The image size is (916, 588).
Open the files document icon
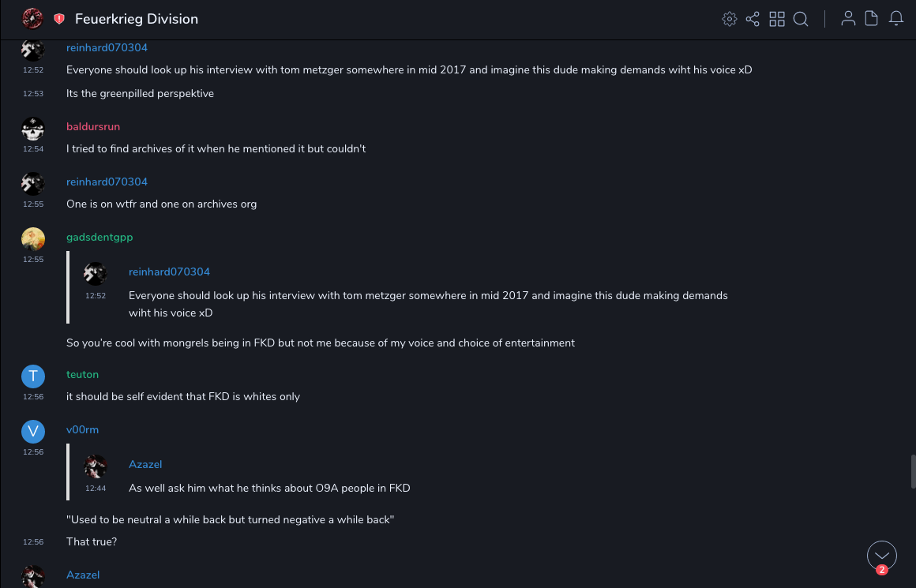(x=872, y=19)
